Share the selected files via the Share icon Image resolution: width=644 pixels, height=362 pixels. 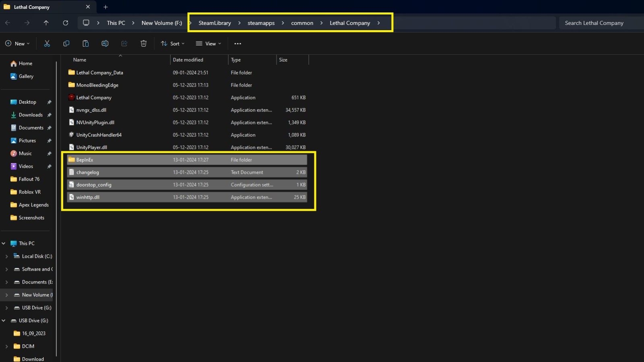coord(124,43)
